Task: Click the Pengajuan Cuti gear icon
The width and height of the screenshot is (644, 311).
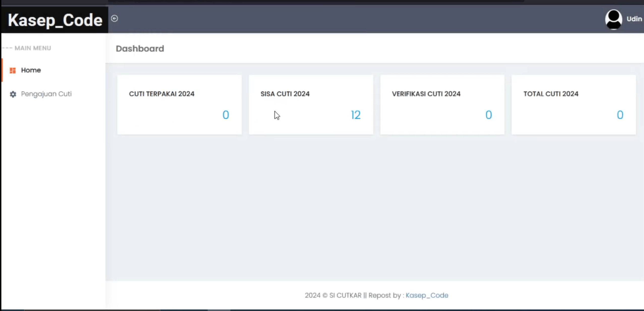Action: click(13, 94)
